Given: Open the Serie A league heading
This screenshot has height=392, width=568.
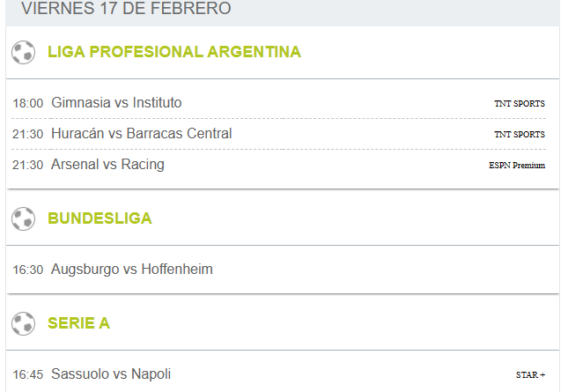Looking at the screenshot, I should [x=78, y=323].
